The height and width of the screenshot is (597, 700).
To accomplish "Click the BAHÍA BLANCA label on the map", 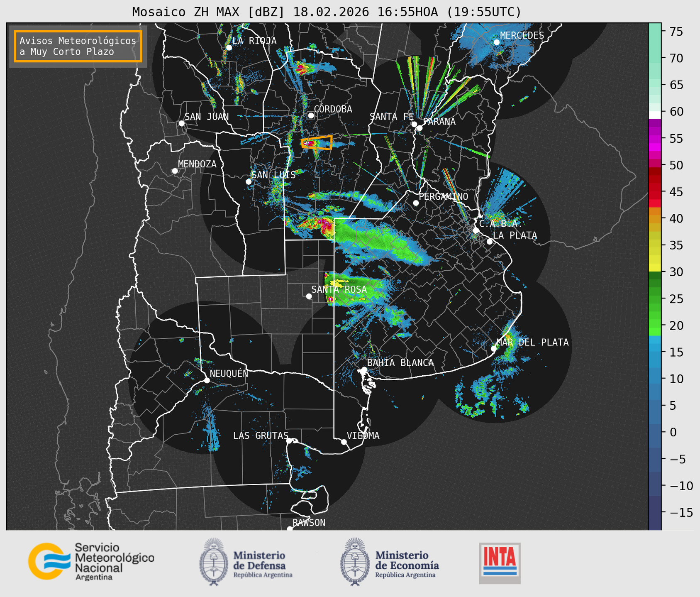I will click(400, 363).
